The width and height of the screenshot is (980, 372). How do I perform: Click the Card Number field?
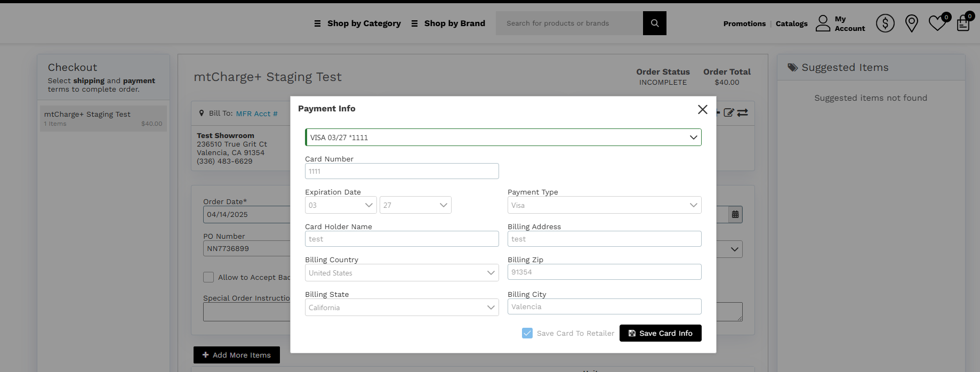tap(402, 171)
